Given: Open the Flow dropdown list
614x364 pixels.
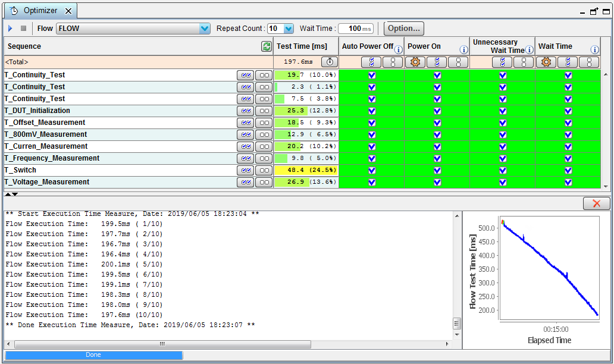Looking at the screenshot, I should click(x=205, y=29).
